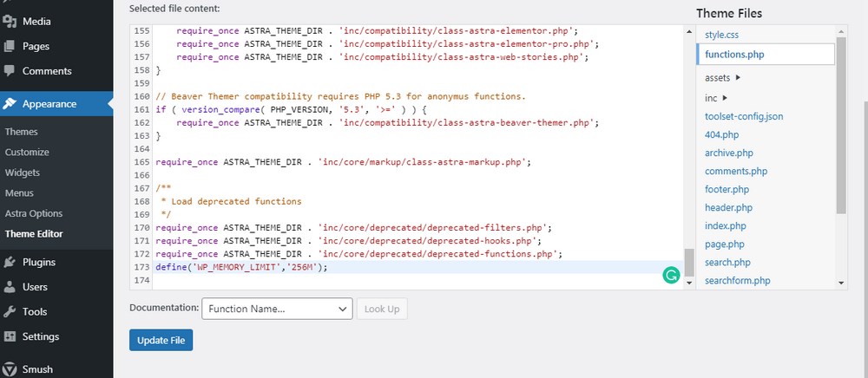The height and width of the screenshot is (378, 868).
Task: Open style.css theme file
Action: 722,35
